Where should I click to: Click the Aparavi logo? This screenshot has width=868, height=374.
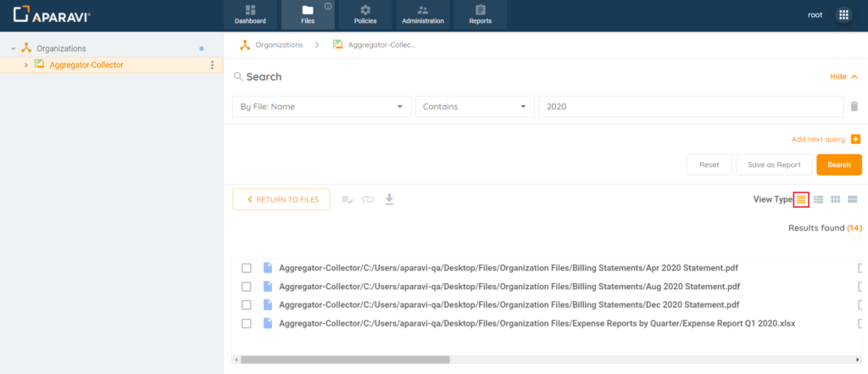[52, 15]
